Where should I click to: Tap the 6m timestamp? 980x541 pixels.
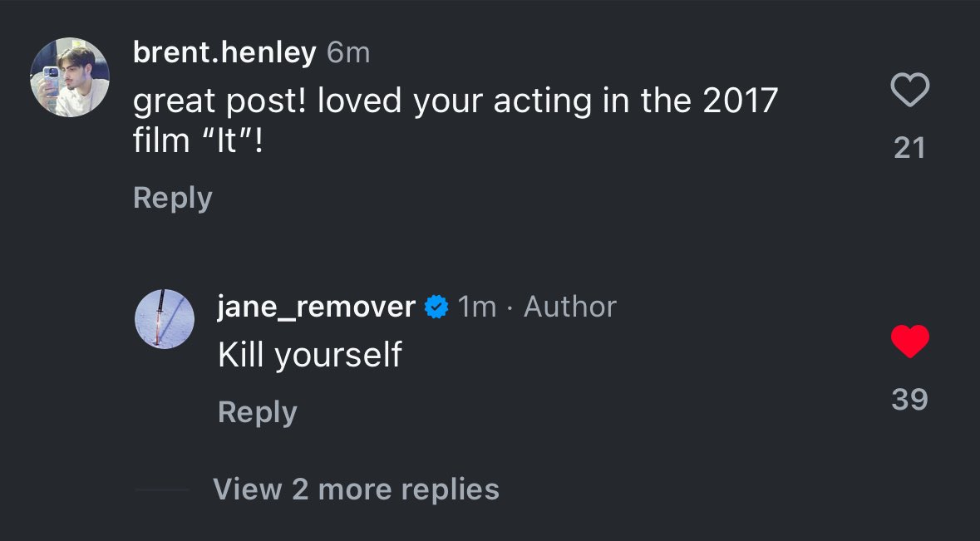coord(348,53)
